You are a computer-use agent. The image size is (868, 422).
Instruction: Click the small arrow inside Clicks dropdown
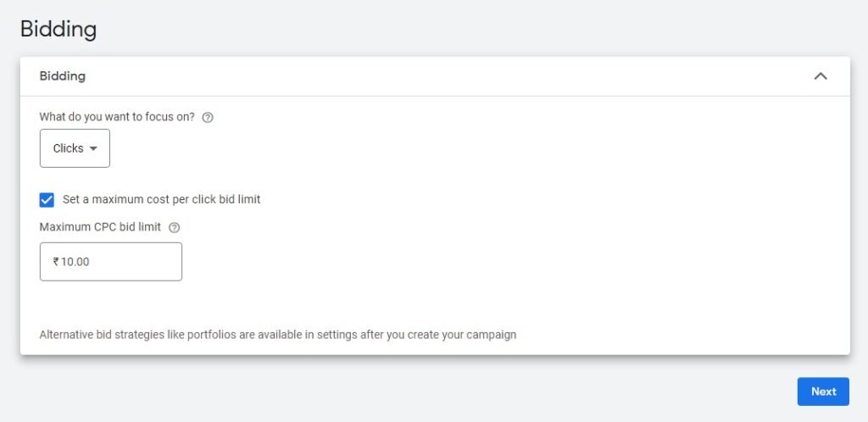[x=93, y=148]
